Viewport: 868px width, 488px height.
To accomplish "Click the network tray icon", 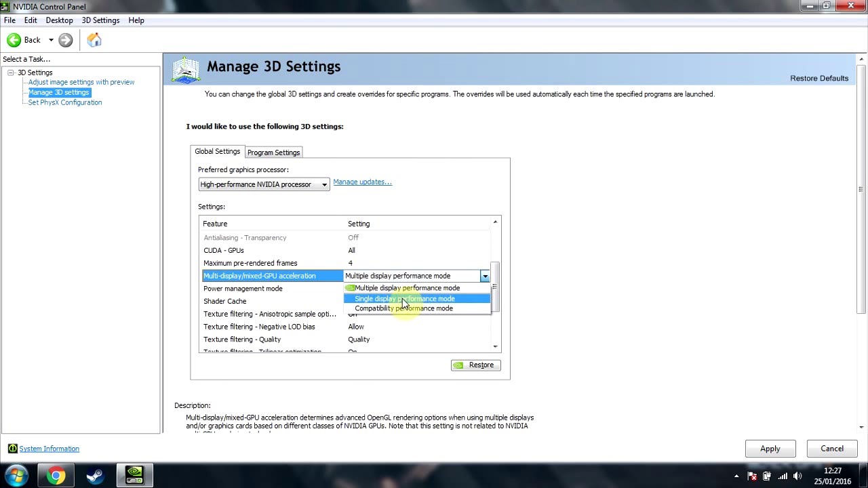I will coord(782,476).
